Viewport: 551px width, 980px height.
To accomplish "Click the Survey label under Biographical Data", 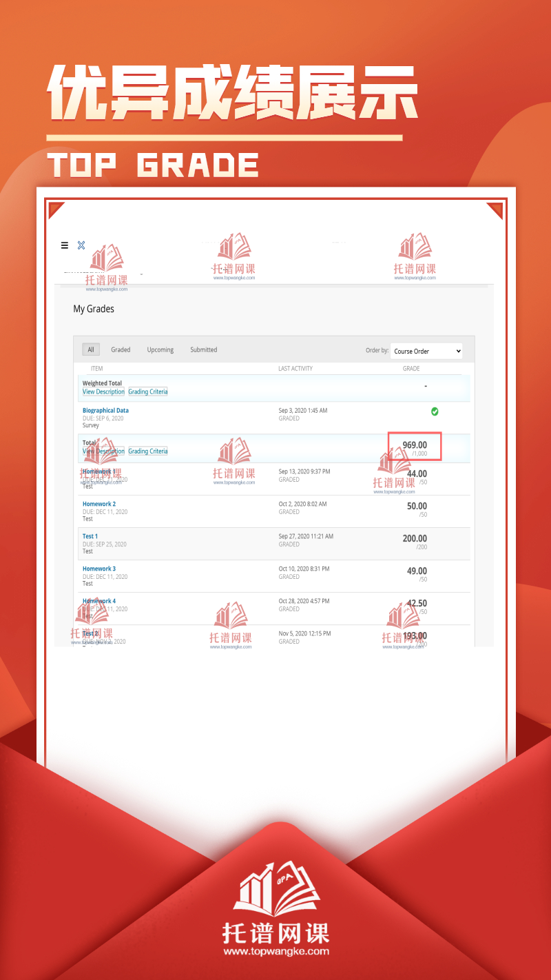I will tap(91, 425).
